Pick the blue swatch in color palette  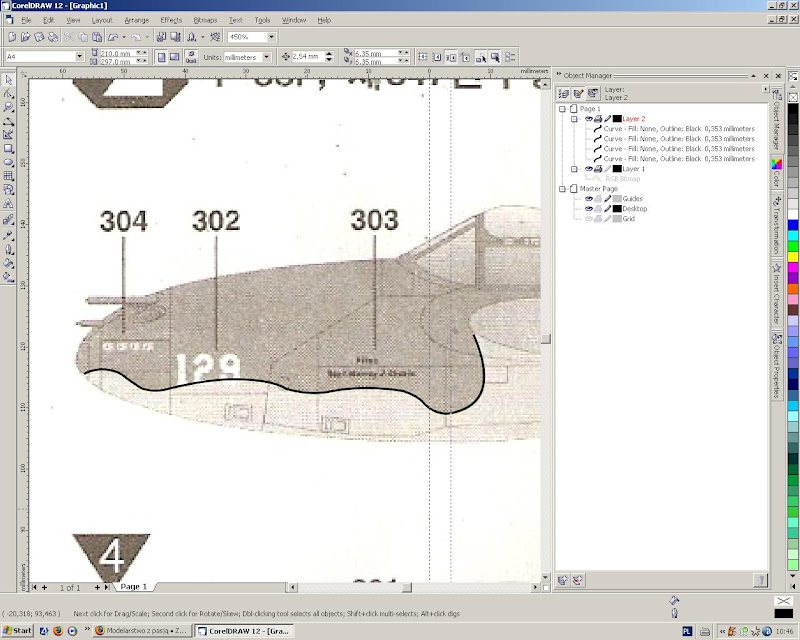pos(792,225)
